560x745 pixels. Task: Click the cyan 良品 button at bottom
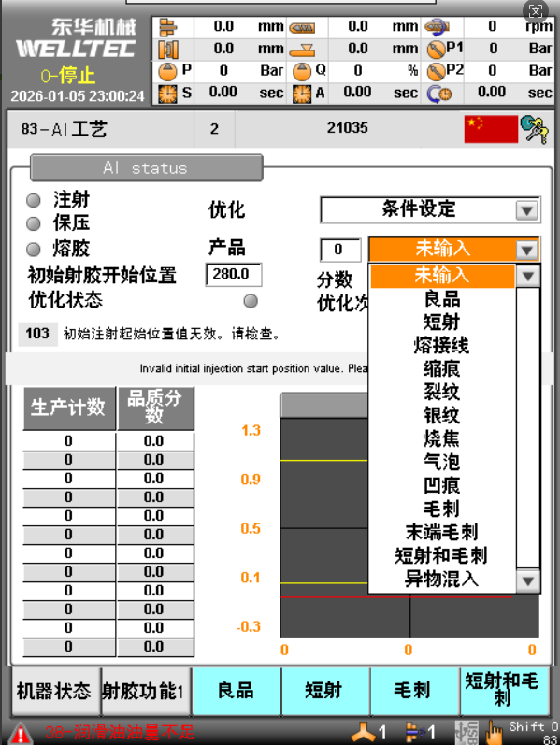[237, 691]
